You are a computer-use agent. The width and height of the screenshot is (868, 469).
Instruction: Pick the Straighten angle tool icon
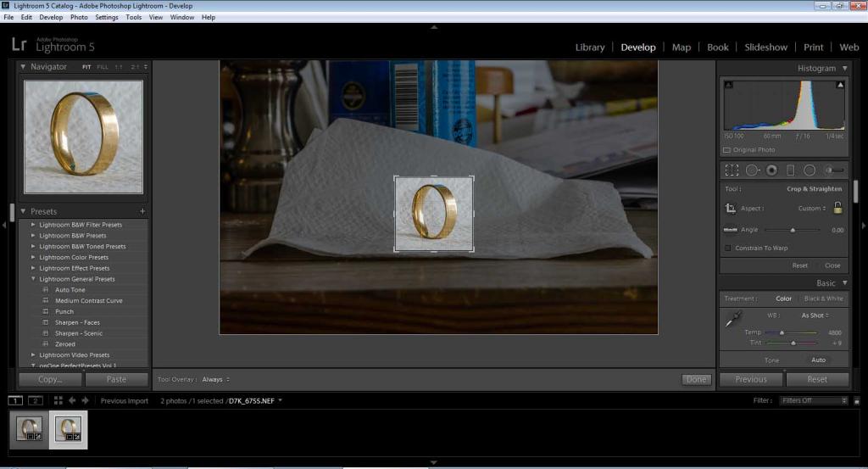coord(730,230)
